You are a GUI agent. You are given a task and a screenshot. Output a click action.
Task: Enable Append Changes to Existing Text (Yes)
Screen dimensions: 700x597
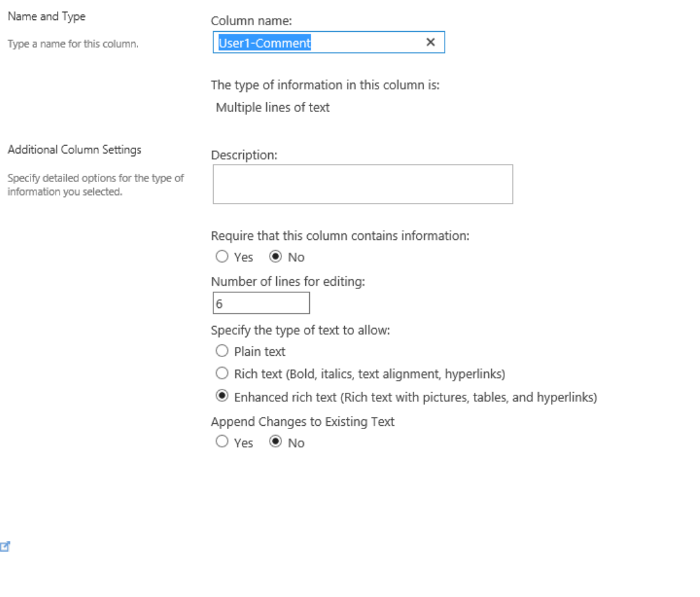[222, 443]
